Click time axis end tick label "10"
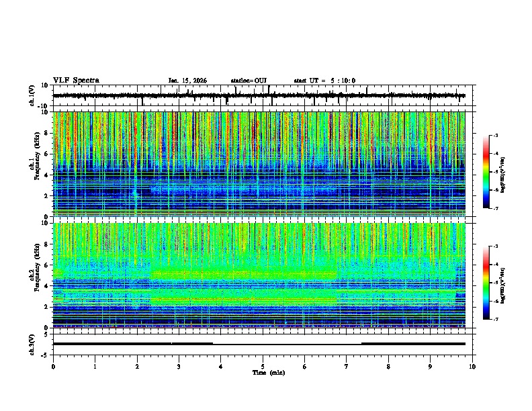This screenshot has height=411, width=532. pyautogui.click(x=472, y=367)
